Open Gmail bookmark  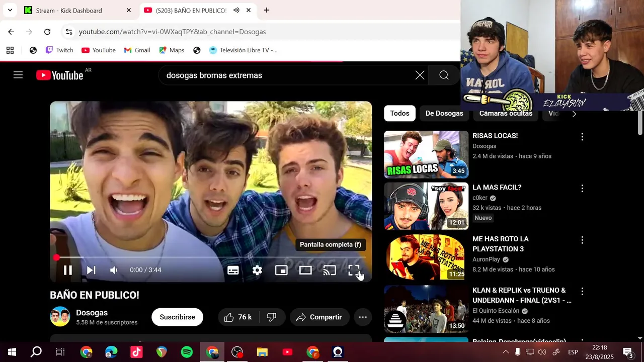137,50
